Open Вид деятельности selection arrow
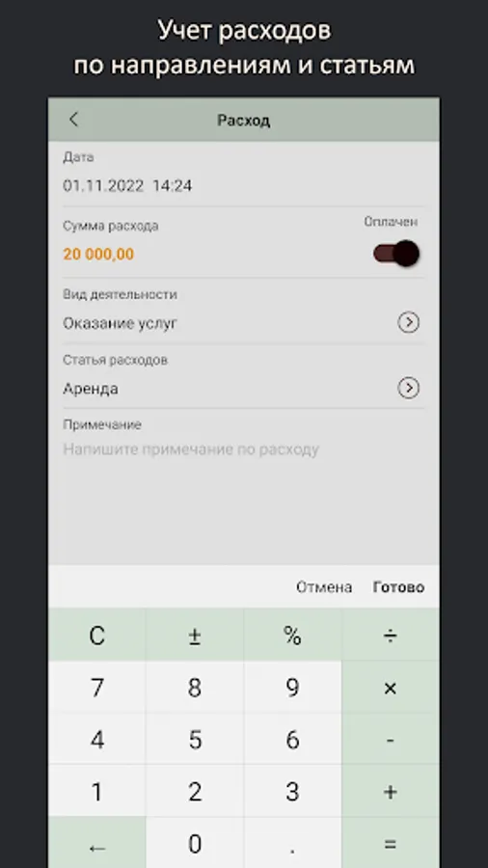The width and height of the screenshot is (488, 868). tap(408, 323)
